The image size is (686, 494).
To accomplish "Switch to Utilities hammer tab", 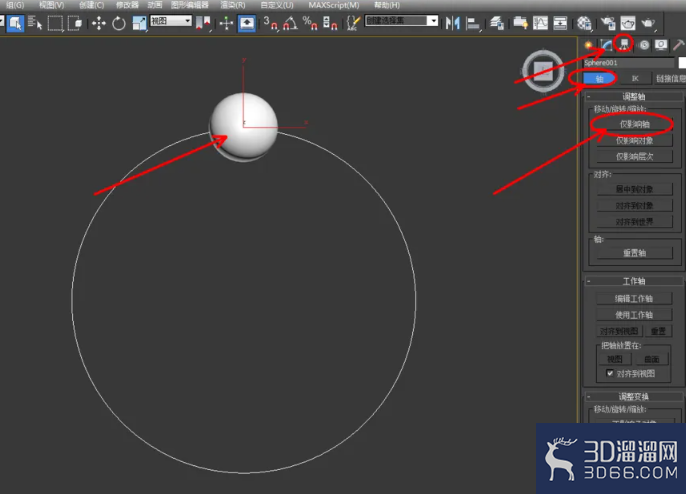I will click(x=679, y=45).
